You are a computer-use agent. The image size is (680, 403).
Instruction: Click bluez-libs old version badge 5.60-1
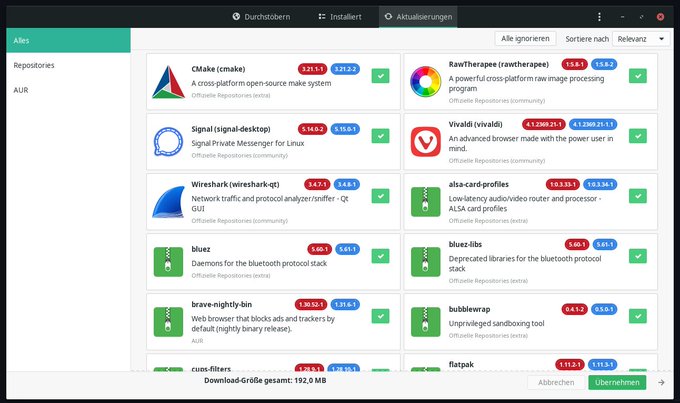[x=577, y=244]
